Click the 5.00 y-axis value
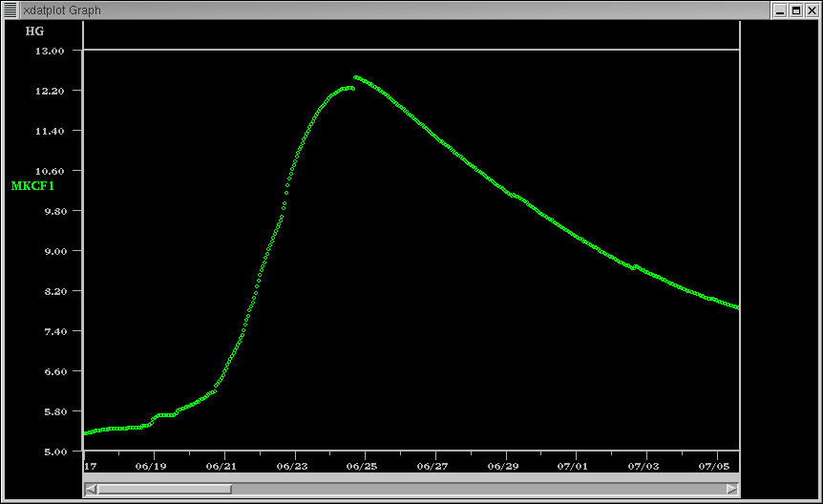The image size is (823, 504). 55,451
